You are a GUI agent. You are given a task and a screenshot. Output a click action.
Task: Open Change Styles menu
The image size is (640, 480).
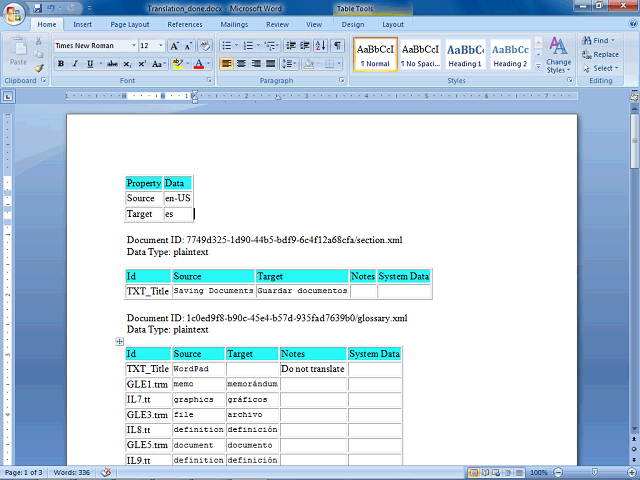[559, 55]
